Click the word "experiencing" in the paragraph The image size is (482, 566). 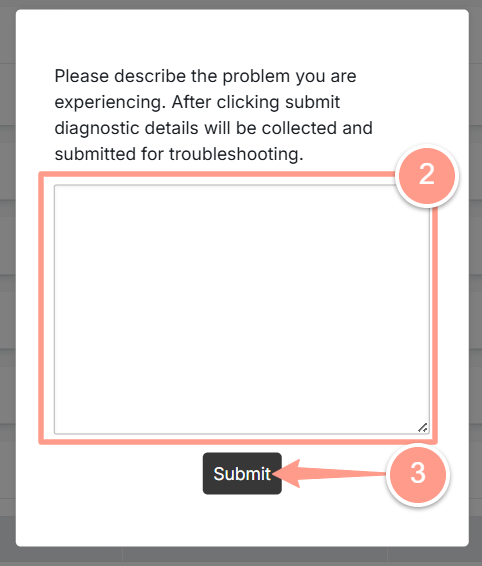109,102
